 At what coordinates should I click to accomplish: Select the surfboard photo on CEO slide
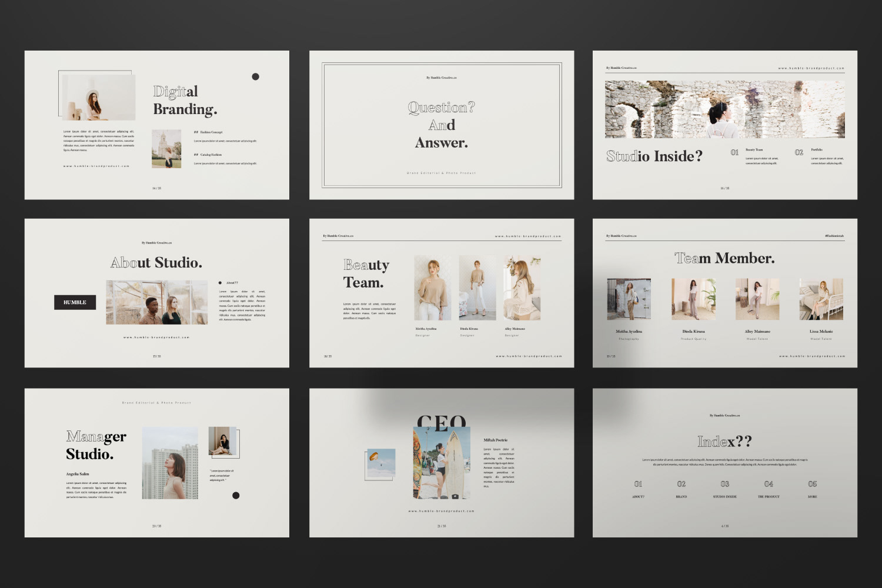coord(442,463)
